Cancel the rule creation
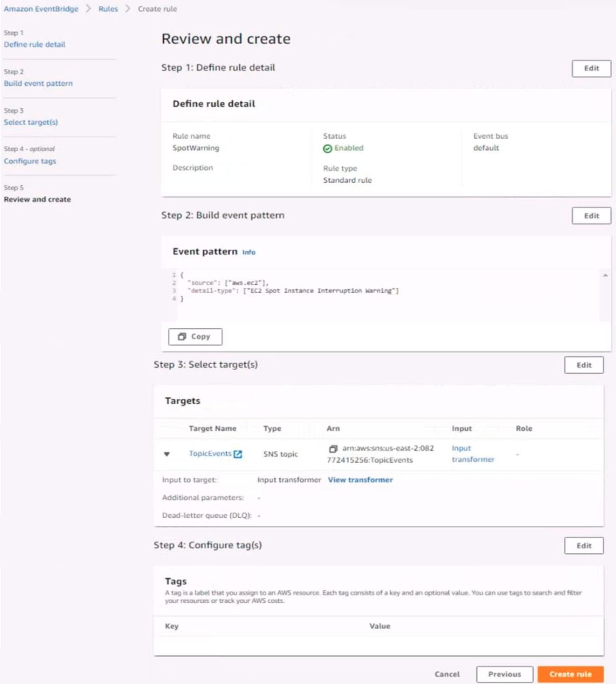The width and height of the screenshot is (616, 684). [x=447, y=674]
